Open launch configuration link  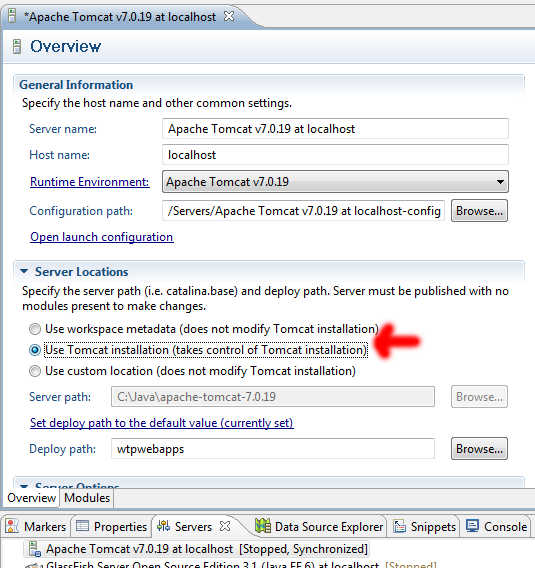pyautogui.click(x=102, y=237)
